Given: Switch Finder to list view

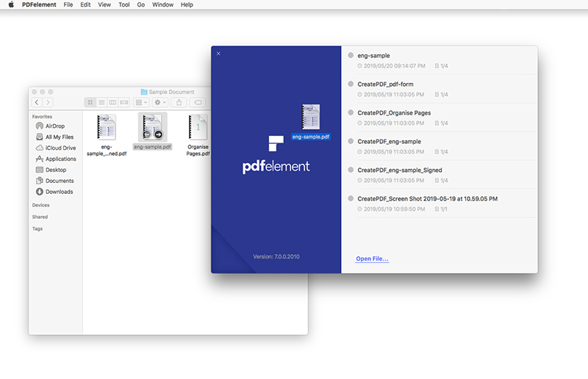Looking at the screenshot, I should pyautogui.click(x=101, y=102).
